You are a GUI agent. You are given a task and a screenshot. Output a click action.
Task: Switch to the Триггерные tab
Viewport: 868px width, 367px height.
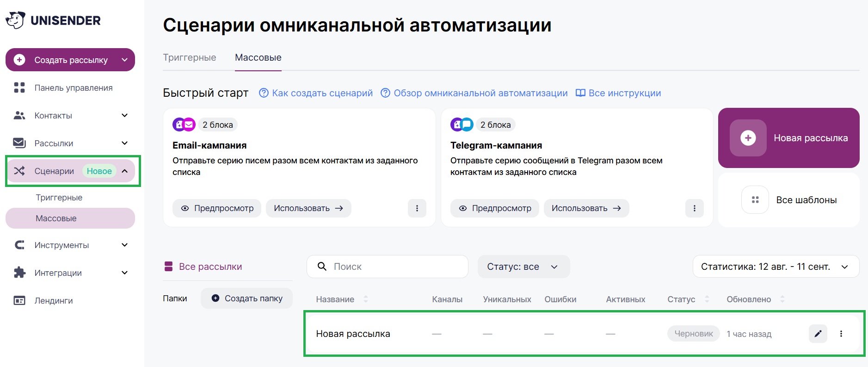[190, 58]
